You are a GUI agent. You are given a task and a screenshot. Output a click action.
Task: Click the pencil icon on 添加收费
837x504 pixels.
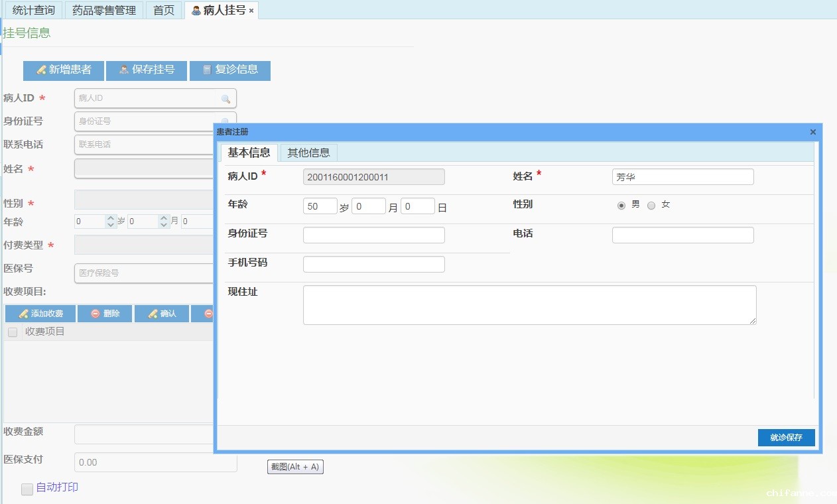23,314
